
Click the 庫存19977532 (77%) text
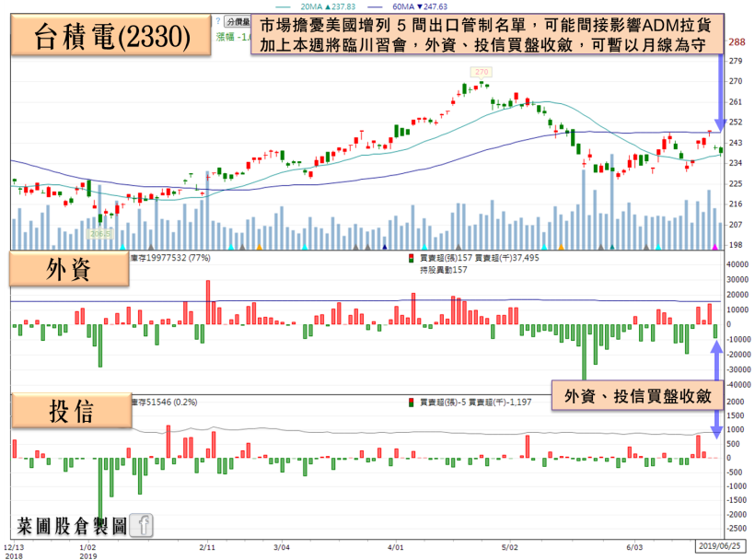tap(170, 258)
